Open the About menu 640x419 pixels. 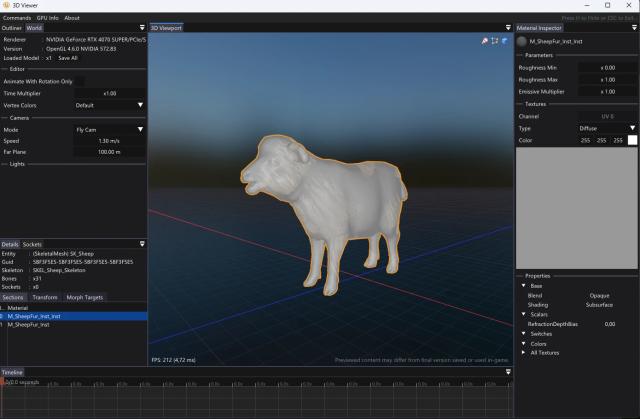tap(72, 18)
